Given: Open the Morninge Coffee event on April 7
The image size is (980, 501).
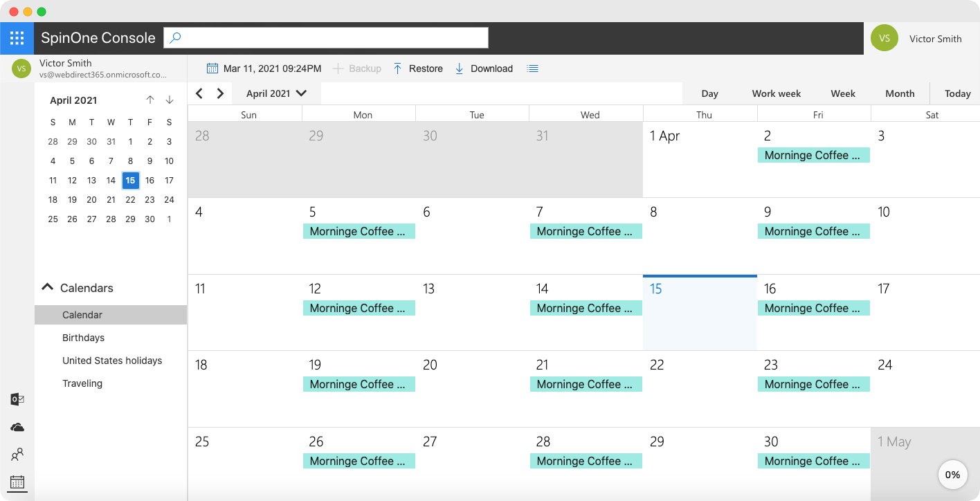Looking at the screenshot, I should (x=586, y=232).
